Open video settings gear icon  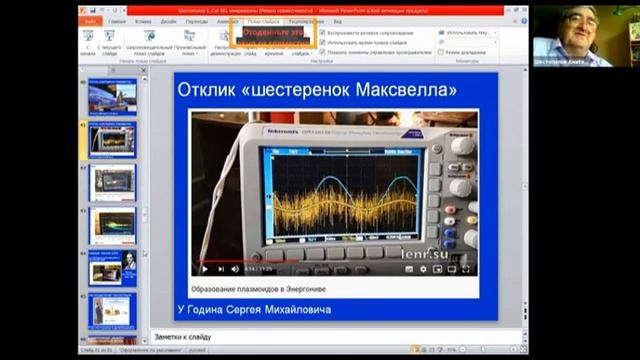423,269
